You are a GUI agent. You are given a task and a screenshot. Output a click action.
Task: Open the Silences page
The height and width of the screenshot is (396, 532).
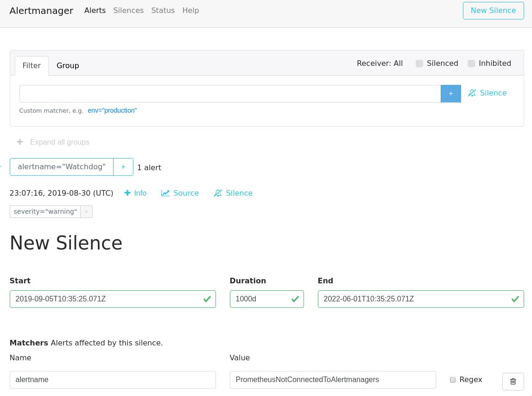128,10
